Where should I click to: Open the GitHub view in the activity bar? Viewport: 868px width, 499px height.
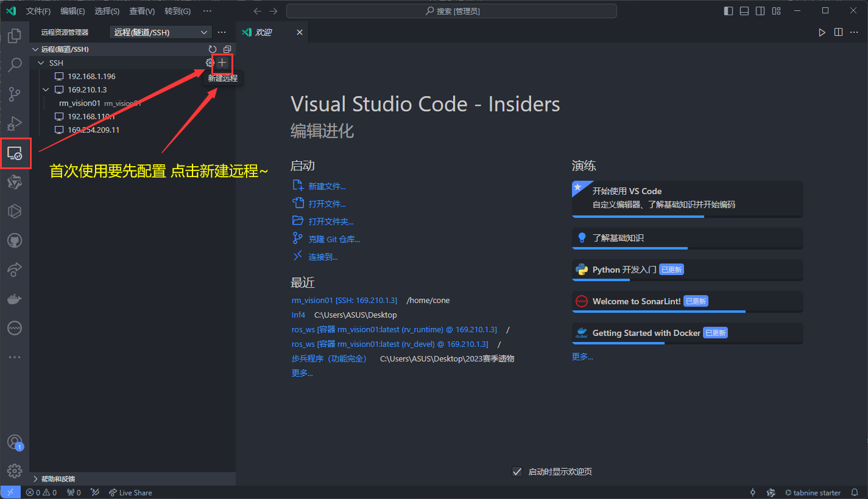click(x=15, y=241)
